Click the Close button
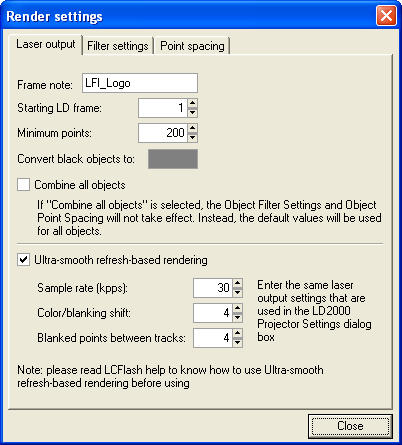402x445 pixels. tap(350, 426)
